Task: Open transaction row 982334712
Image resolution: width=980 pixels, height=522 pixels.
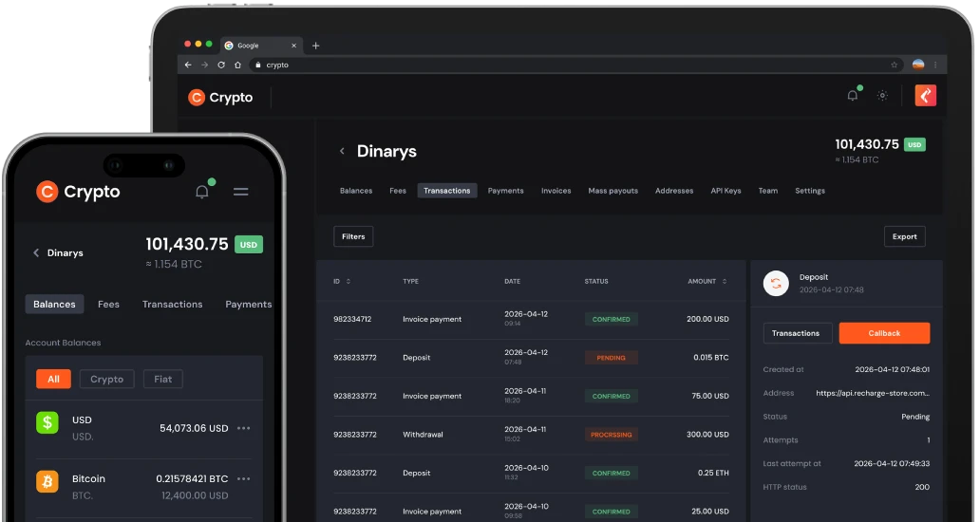Action: pyautogui.click(x=531, y=320)
